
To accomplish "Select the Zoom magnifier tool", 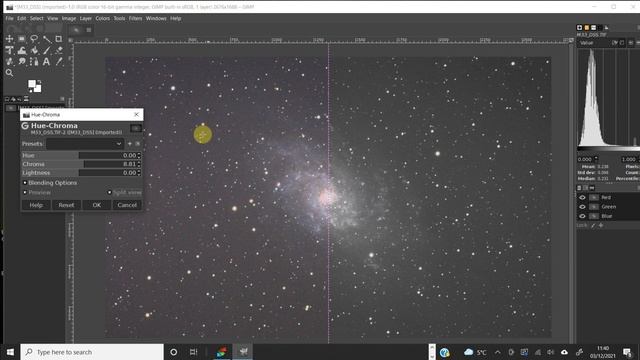I will (9, 73).
